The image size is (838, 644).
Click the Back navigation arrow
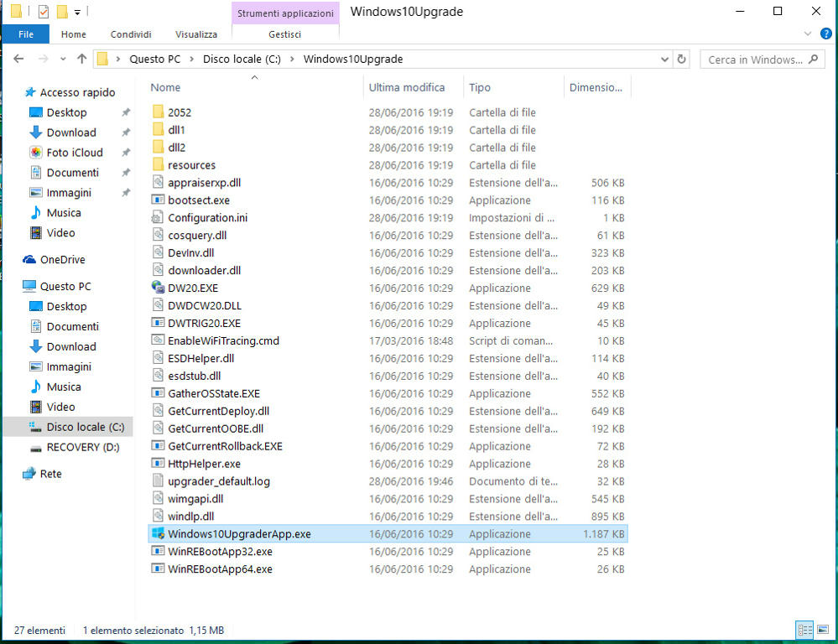pyautogui.click(x=19, y=60)
